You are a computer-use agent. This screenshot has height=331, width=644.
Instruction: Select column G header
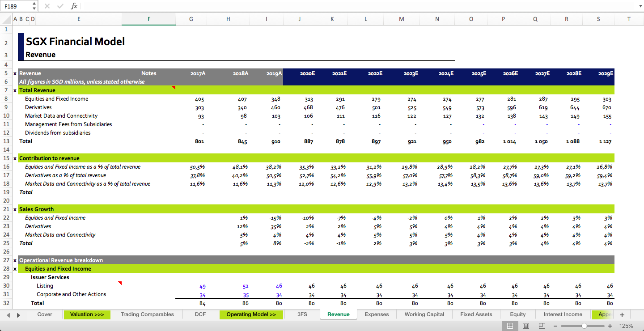(x=191, y=19)
